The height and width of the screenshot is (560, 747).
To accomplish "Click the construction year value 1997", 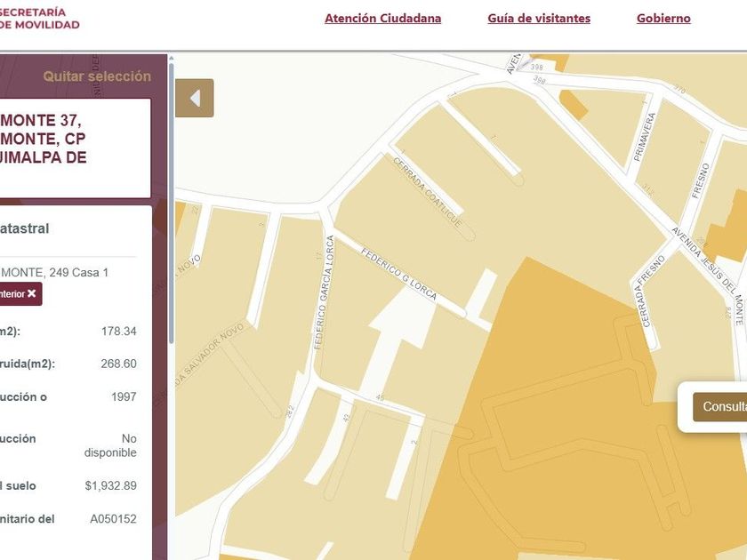I will (x=124, y=396).
